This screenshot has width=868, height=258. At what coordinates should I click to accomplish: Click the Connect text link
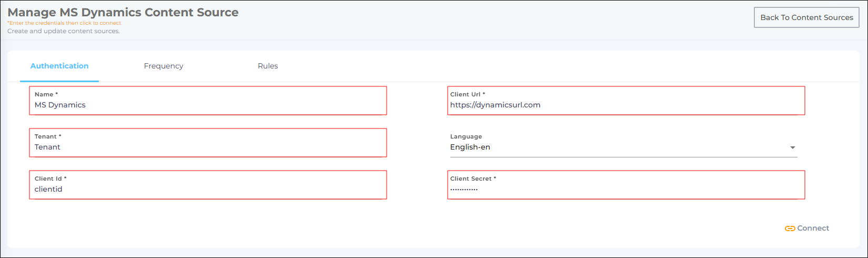point(813,228)
